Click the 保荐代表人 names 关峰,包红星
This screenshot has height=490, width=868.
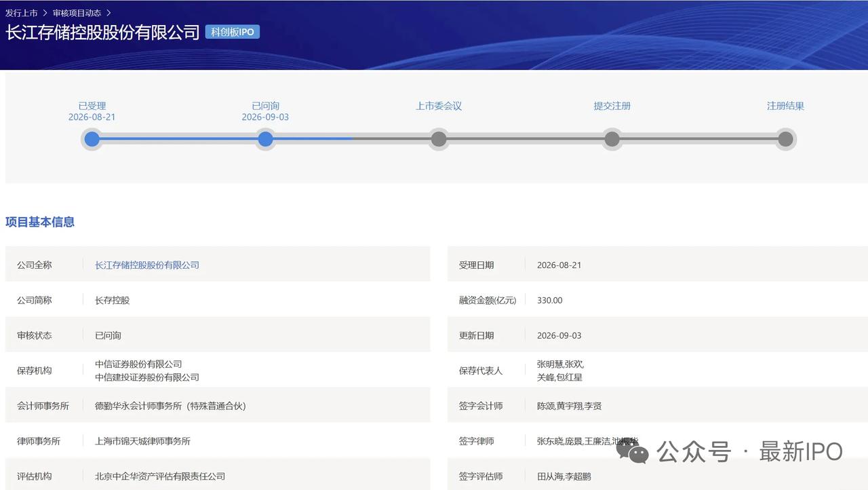pos(559,377)
